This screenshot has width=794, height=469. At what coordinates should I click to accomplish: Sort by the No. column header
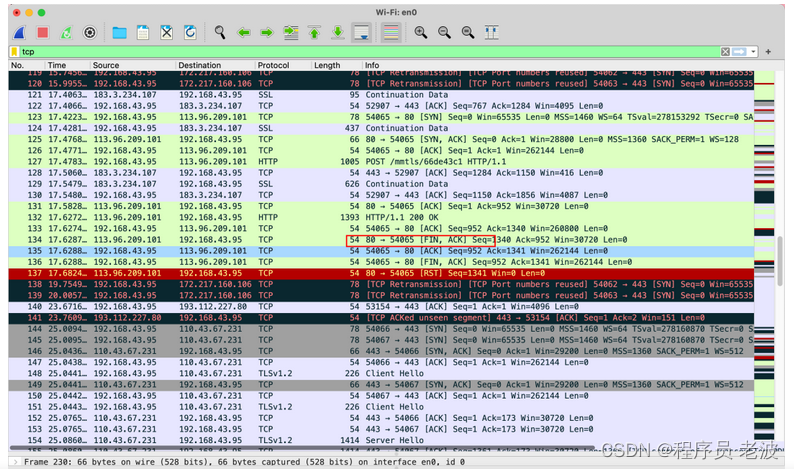tap(26, 65)
